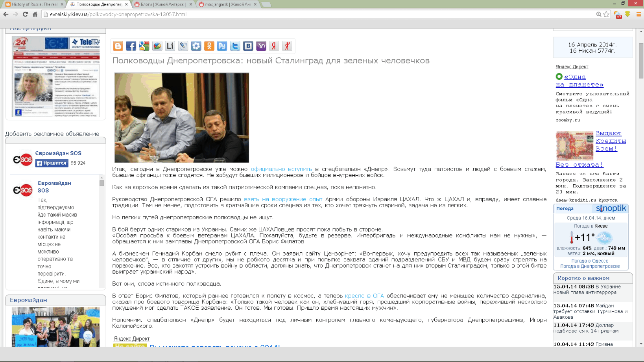Share the article on Blogger

pyautogui.click(x=118, y=46)
